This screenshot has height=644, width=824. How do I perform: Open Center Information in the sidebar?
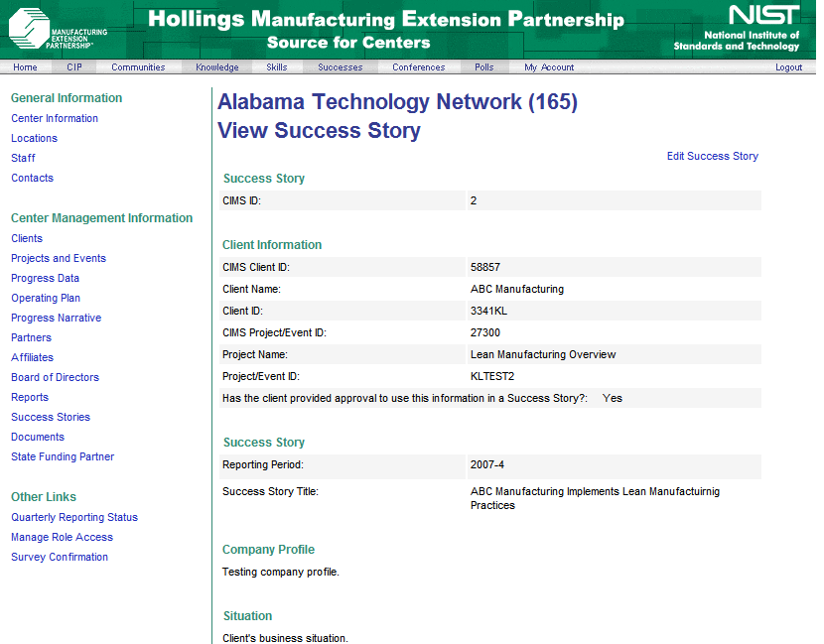click(x=55, y=118)
